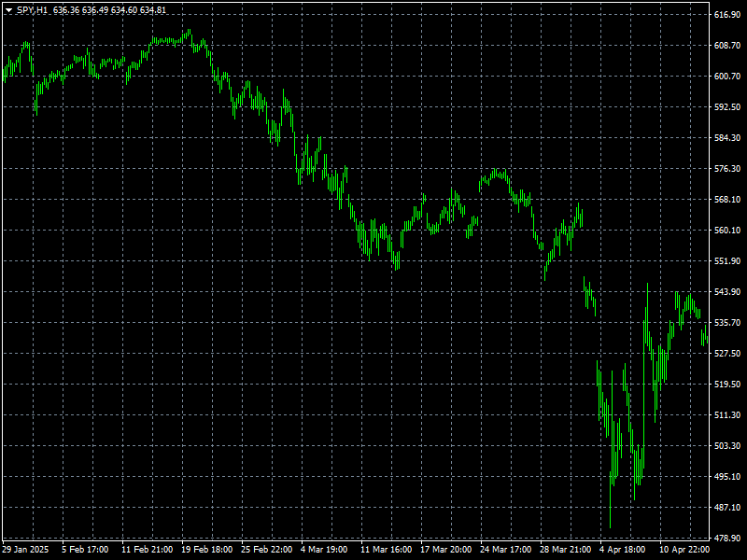Click the triangle arrow before SPY,H1
Viewport: 747px width, 560px height.
8,10
